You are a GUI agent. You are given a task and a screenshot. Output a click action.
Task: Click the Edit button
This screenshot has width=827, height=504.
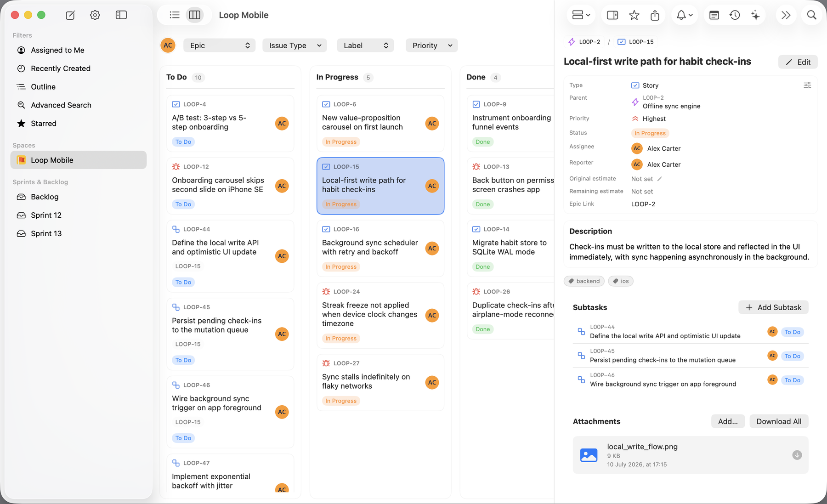coord(798,62)
